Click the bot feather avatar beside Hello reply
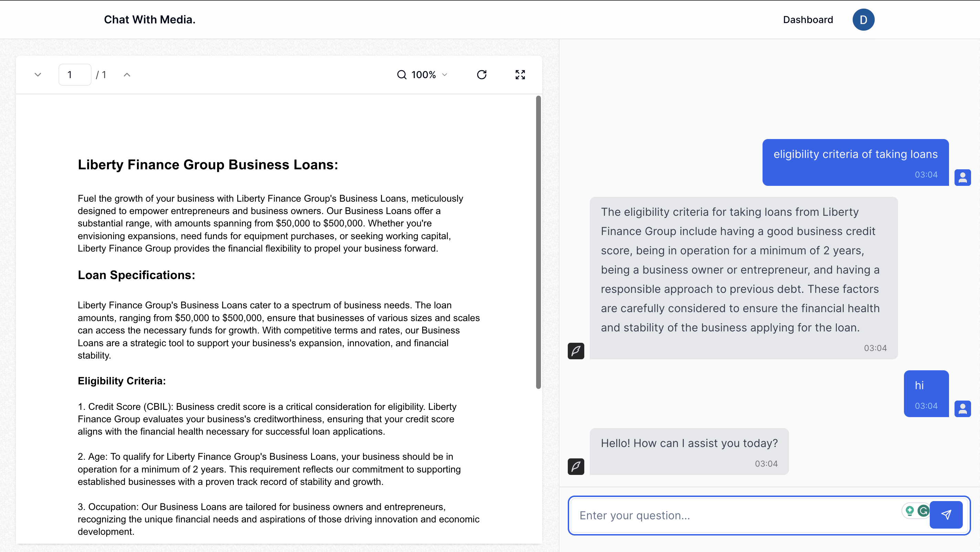This screenshot has width=980, height=552. click(x=576, y=466)
